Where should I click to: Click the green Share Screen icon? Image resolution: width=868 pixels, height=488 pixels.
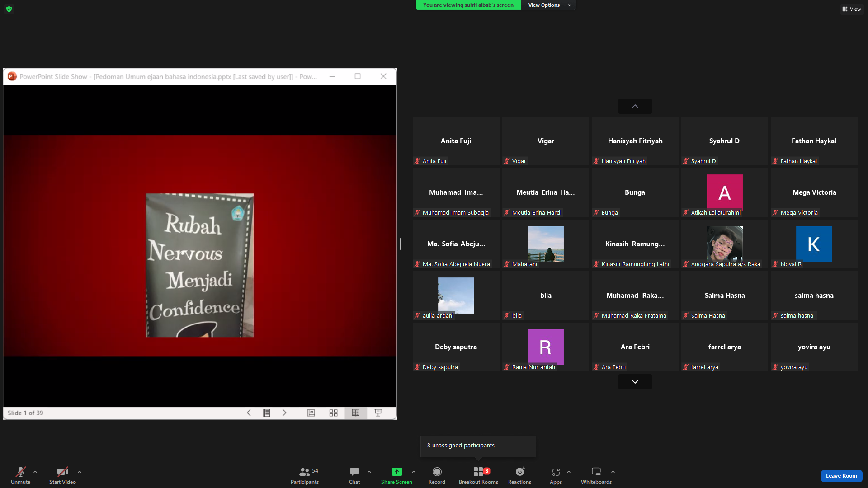click(396, 472)
